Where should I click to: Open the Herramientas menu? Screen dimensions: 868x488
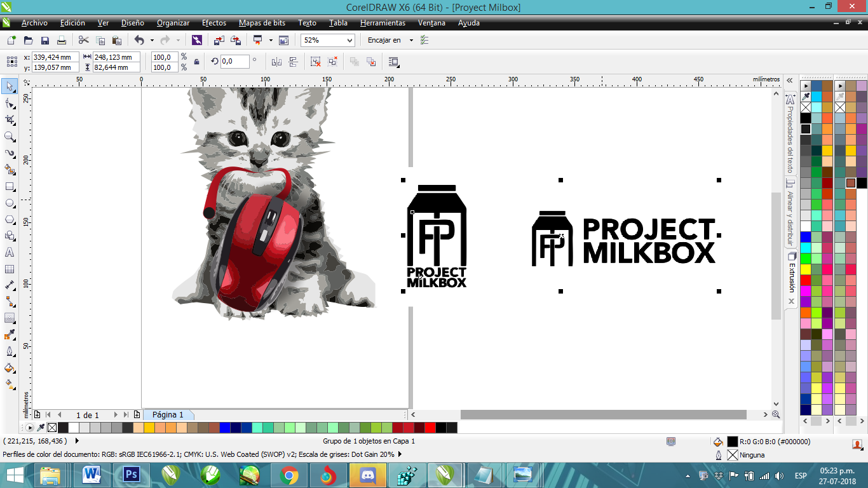tap(383, 23)
